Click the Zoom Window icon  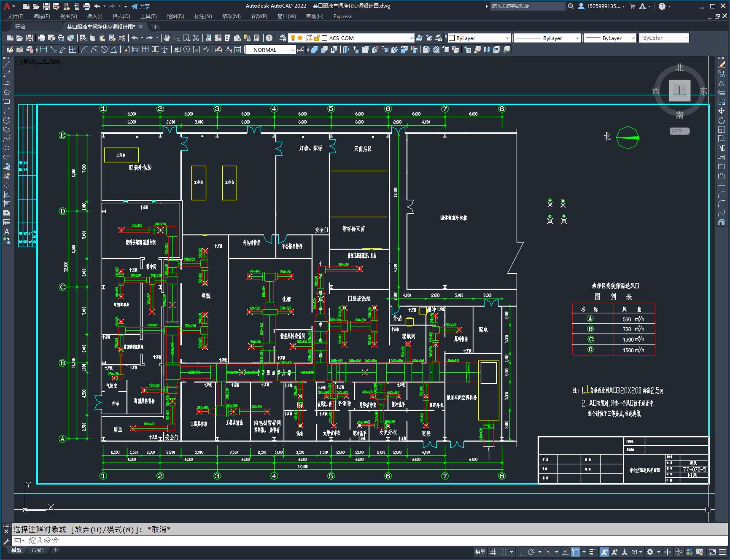click(x=186, y=38)
